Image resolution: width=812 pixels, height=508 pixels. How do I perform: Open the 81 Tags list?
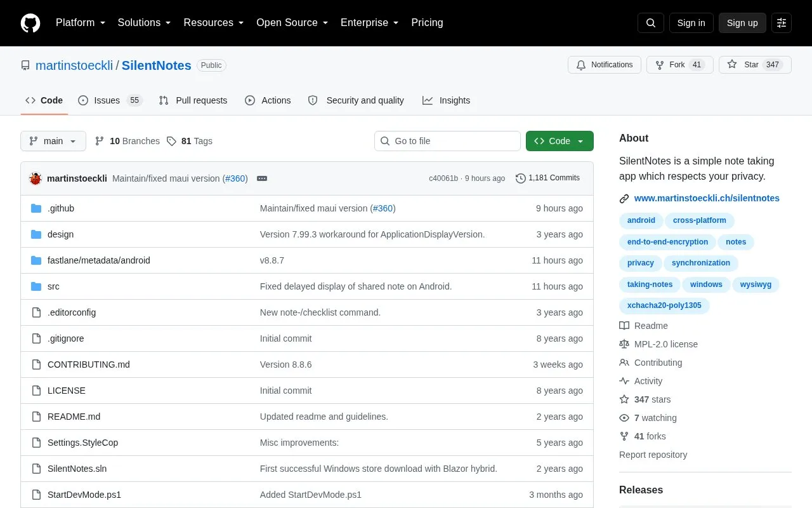[x=190, y=141]
